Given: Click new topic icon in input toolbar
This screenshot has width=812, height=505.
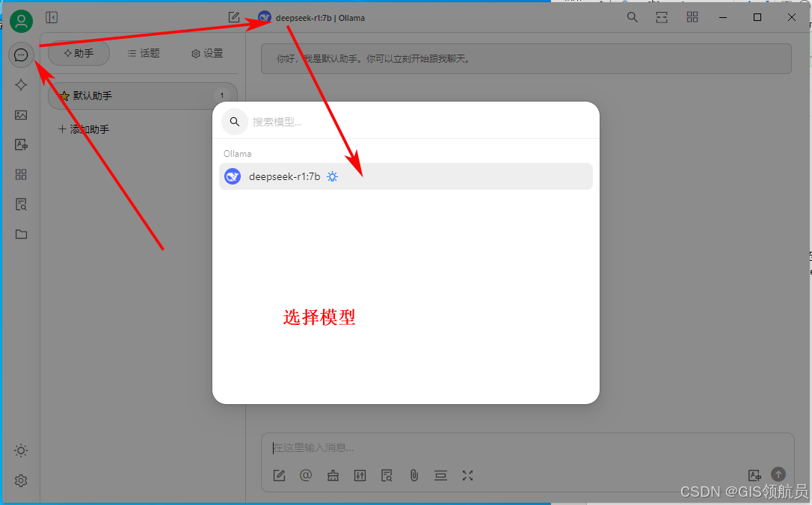Looking at the screenshot, I should (x=279, y=476).
